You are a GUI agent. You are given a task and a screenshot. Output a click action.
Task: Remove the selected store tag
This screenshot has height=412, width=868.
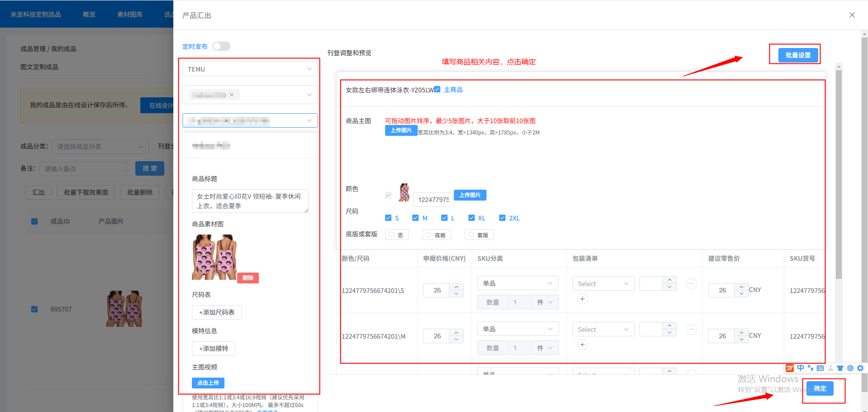click(x=232, y=95)
